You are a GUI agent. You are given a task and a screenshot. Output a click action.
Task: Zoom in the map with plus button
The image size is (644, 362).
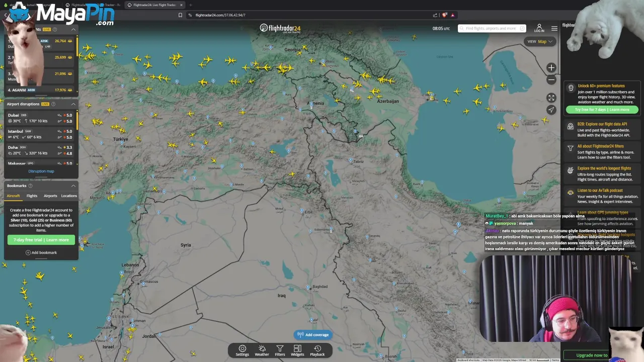pyautogui.click(x=551, y=67)
